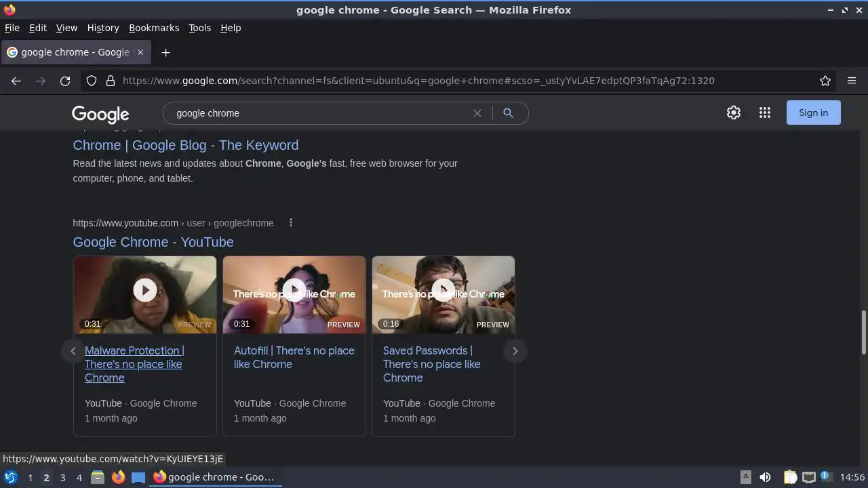Open Google Chrome - YouTube result link
This screenshot has height=488, width=868.
point(153,242)
